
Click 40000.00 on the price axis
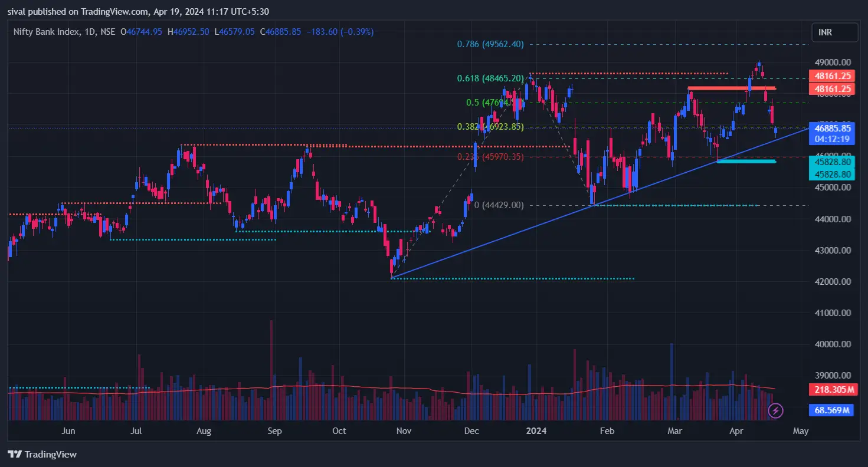[831, 344]
